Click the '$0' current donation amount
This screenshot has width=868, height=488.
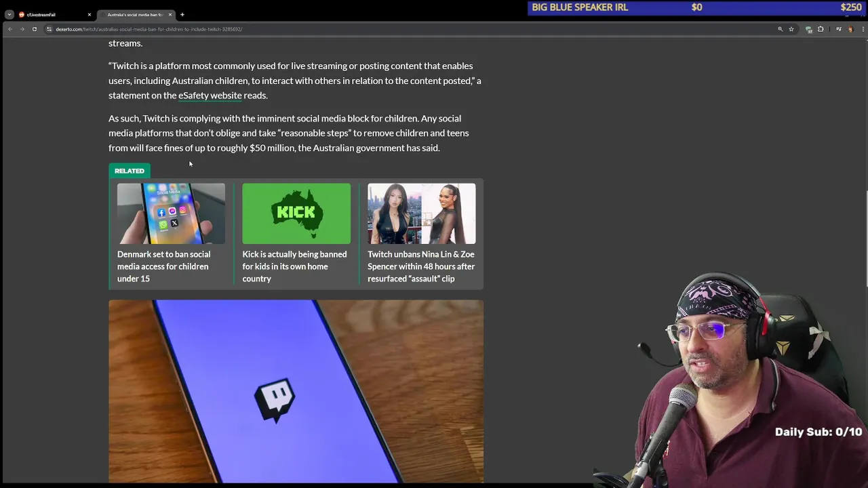[x=696, y=7]
